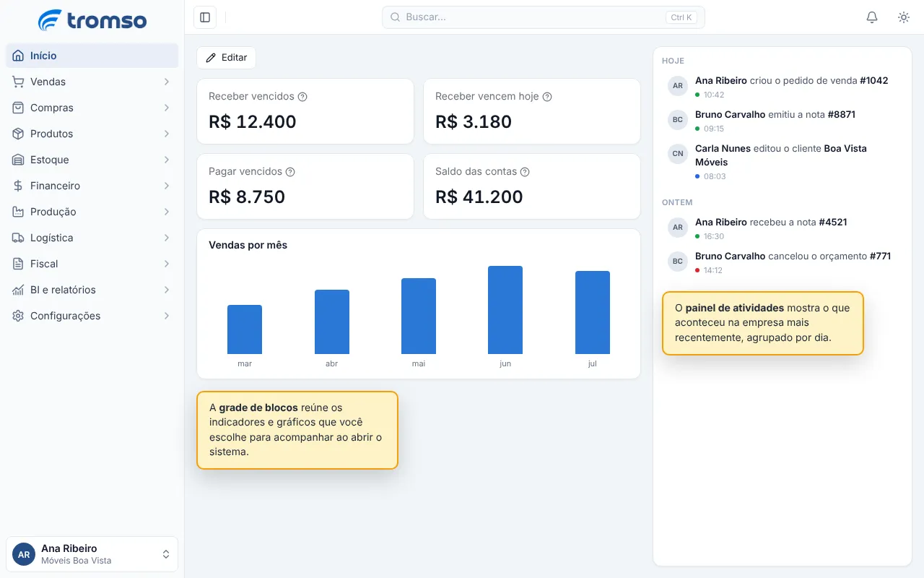Click the help icon beside Receber vencem hoje
Screen dimensions: 924x578
pos(547,97)
